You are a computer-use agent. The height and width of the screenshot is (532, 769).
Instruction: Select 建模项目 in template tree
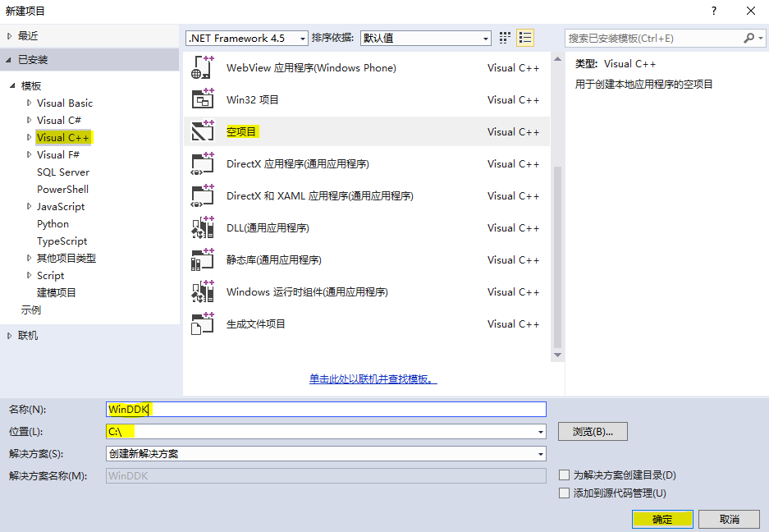click(x=57, y=293)
